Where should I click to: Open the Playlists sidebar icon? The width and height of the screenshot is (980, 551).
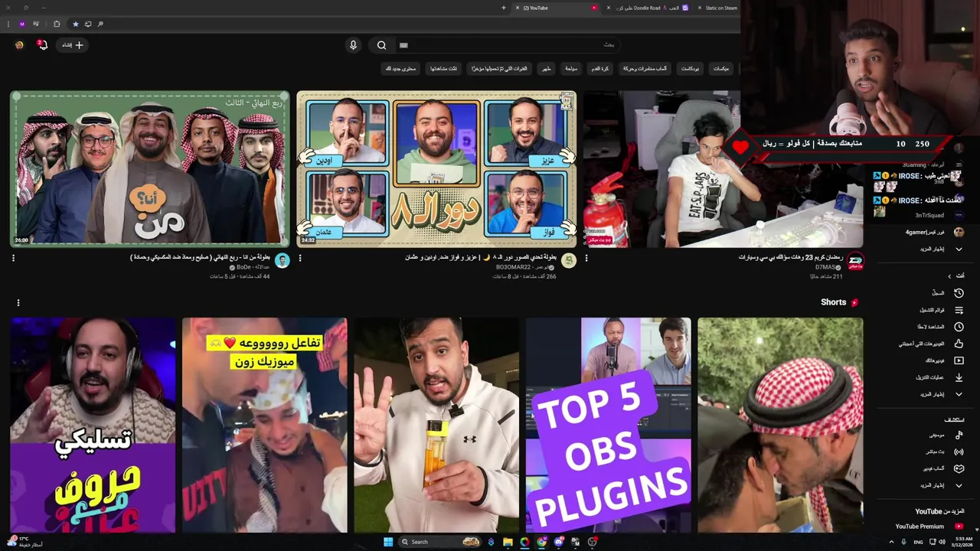[959, 310]
